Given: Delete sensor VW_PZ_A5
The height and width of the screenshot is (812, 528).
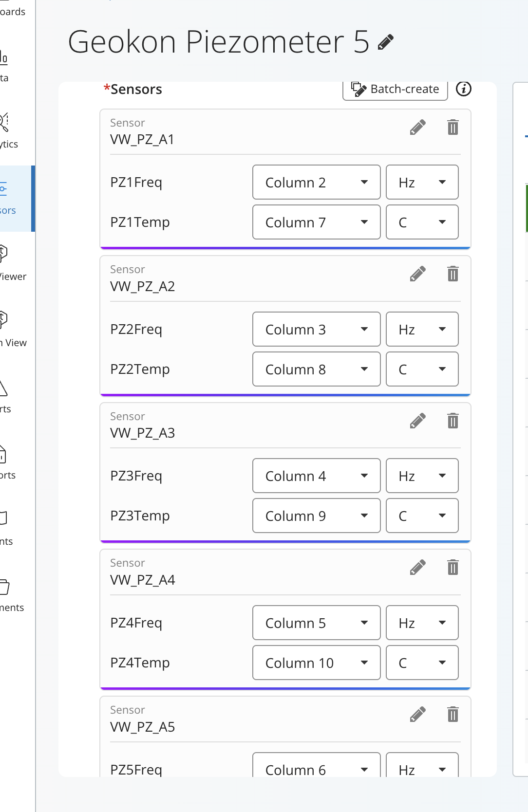Looking at the screenshot, I should coord(453,715).
